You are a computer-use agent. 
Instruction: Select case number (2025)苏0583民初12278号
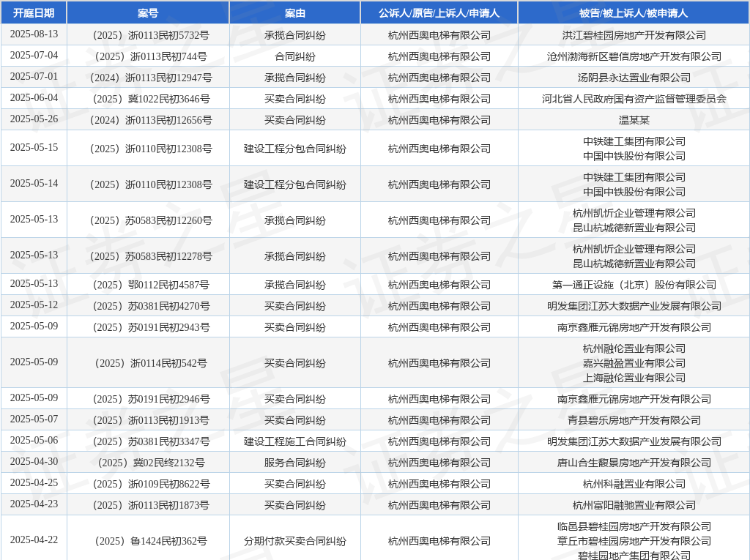[x=151, y=256]
